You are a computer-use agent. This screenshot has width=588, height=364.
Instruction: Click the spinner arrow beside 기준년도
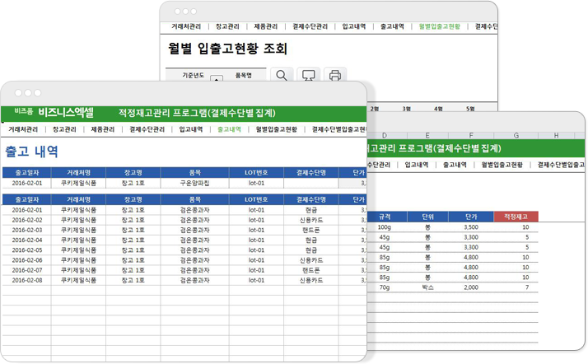pos(217,78)
